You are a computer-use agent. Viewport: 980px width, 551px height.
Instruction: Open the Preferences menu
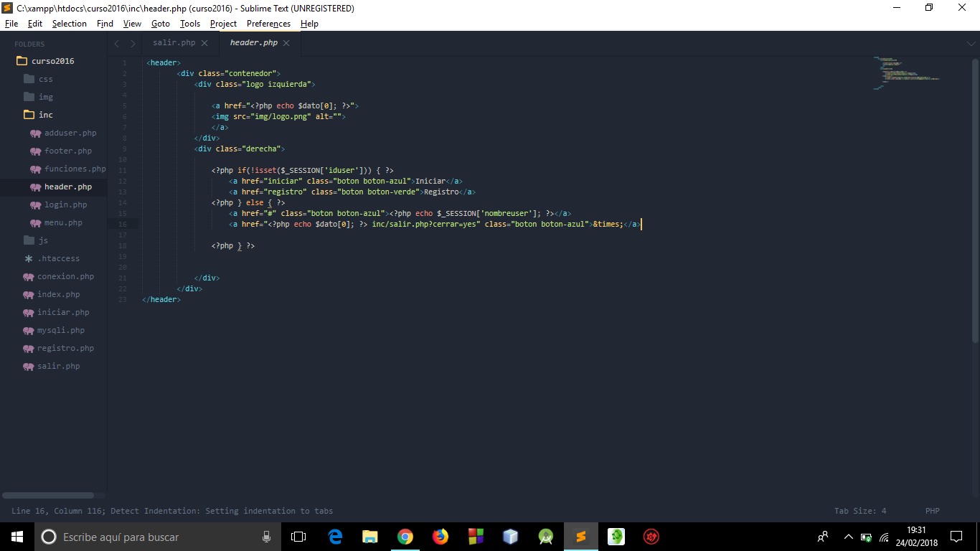[x=268, y=24]
